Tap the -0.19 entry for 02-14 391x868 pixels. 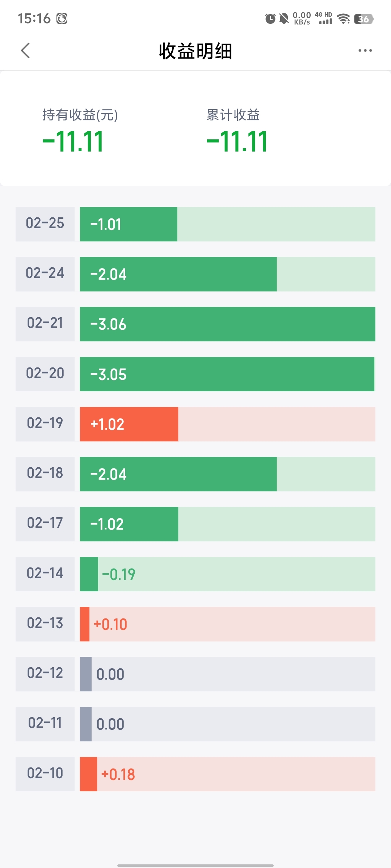[227, 574]
